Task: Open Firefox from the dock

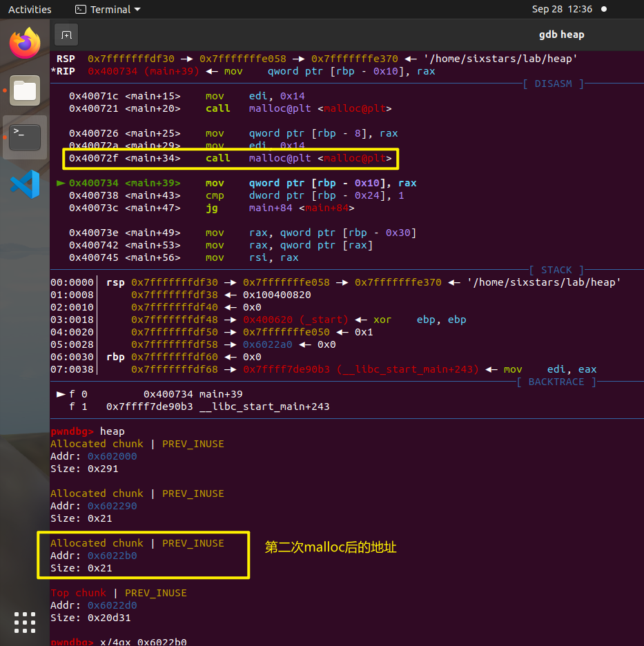Action: click(25, 43)
